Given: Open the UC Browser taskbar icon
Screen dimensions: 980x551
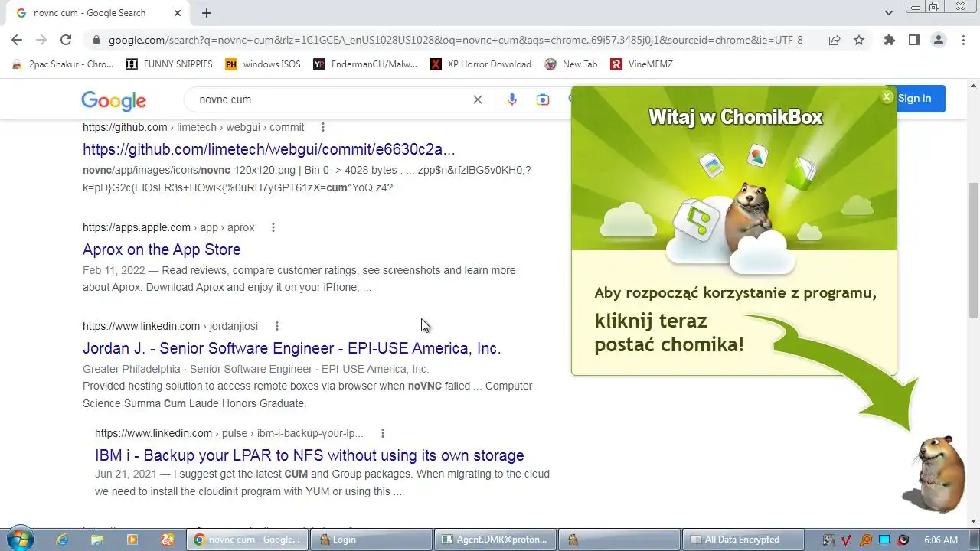Looking at the screenshot, I should [x=168, y=540].
